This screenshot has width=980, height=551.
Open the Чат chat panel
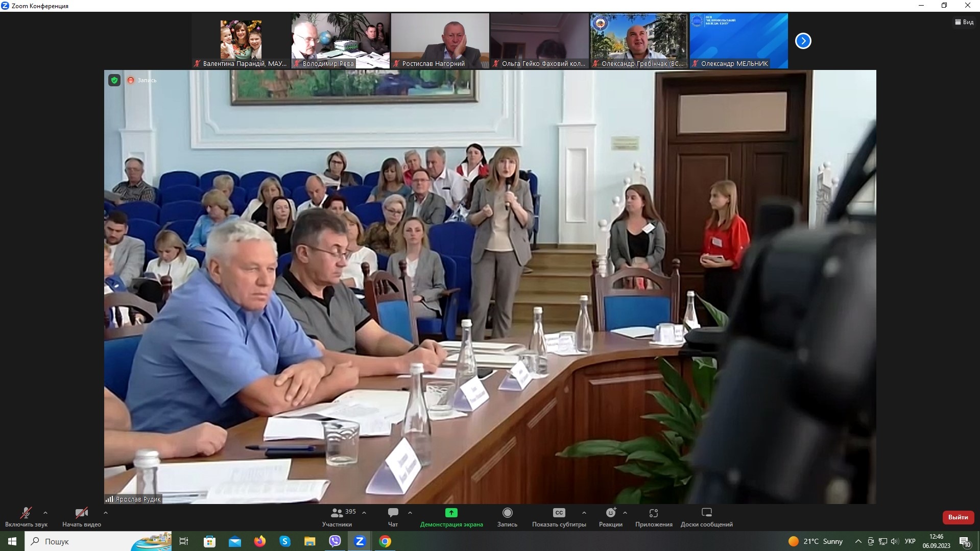pos(393,516)
